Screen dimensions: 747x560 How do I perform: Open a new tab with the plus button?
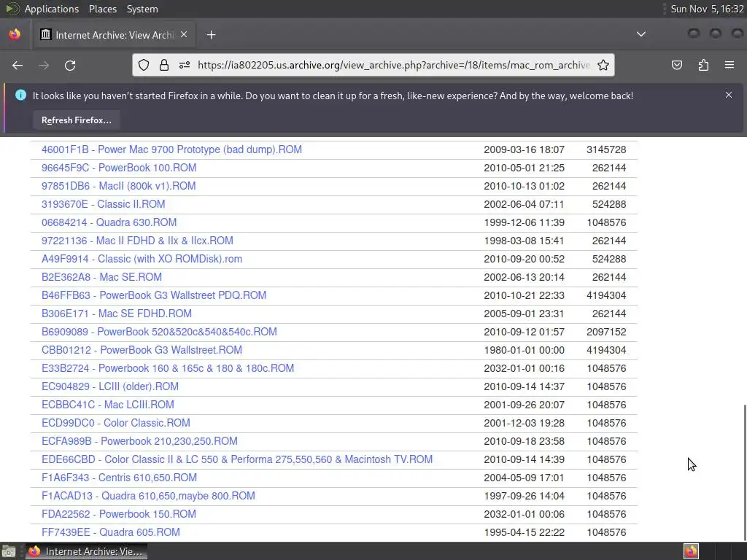211,35
